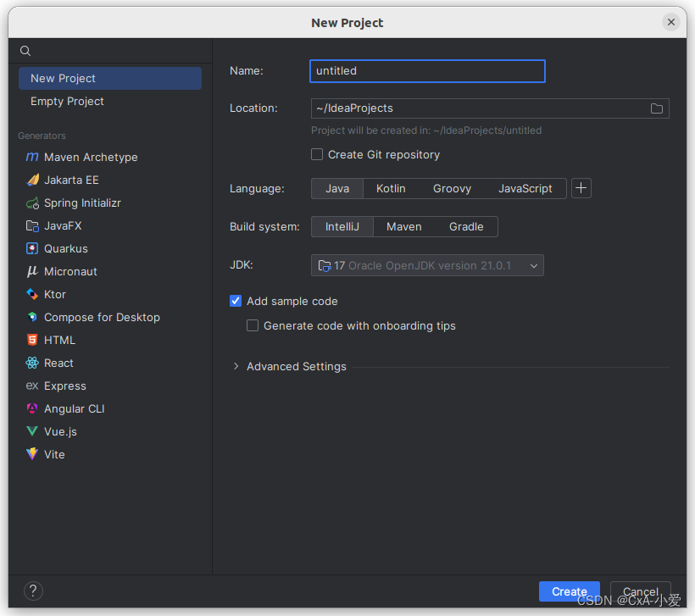695x616 pixels.
Task: Select New Project in sidebar
Action: click(x=110, y=79)
